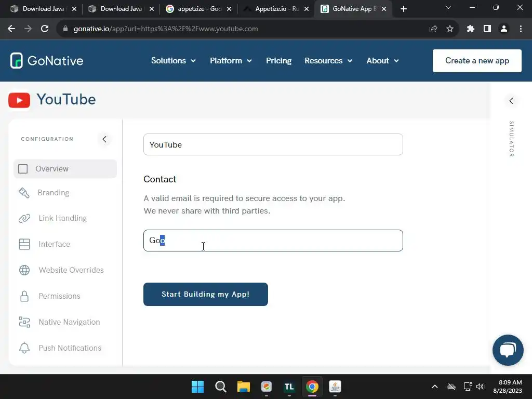Viewport: 532px width, 399px height.
Task: Click Create a new app button
Action: [477, 61]
